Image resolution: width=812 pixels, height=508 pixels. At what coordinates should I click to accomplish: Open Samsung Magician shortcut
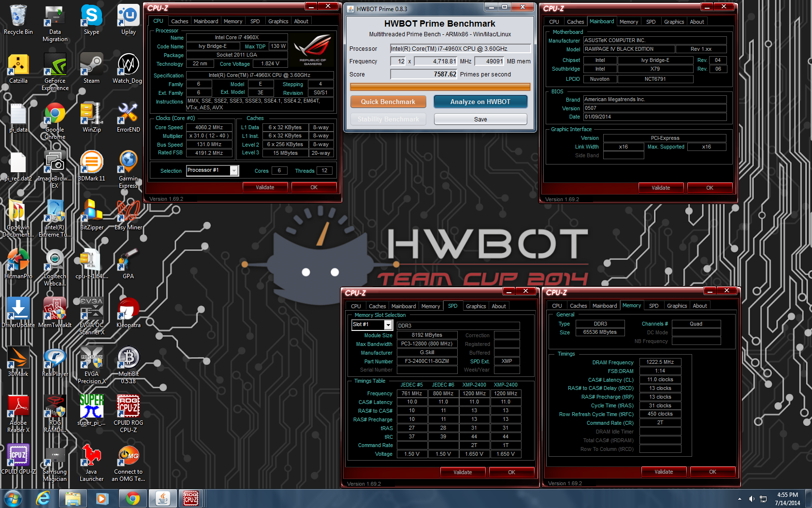[x=55, y=463]
